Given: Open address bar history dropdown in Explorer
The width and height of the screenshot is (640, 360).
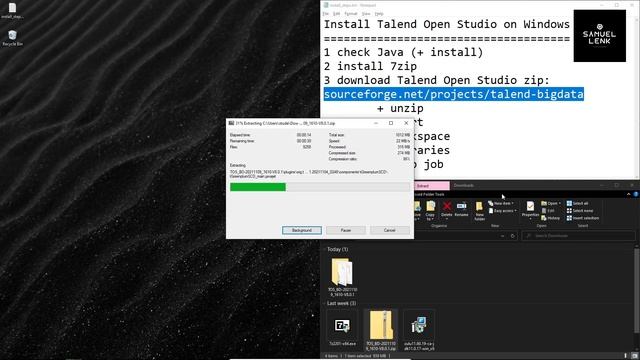Looking at the screenshot, I should click(x=502, y=236).
